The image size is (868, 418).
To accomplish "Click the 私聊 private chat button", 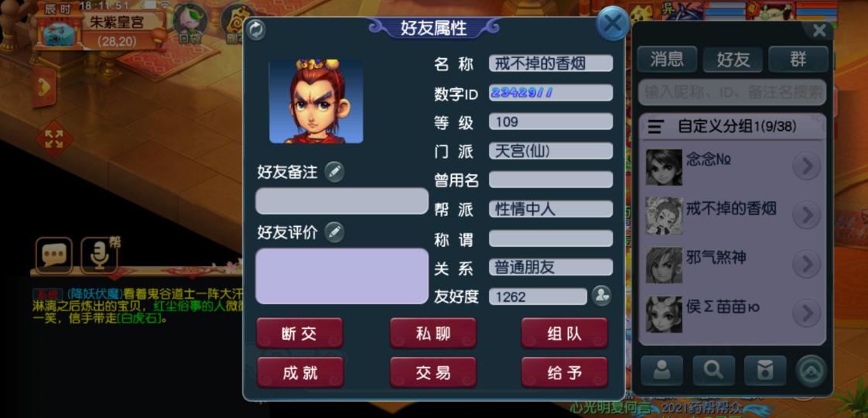I will tap(433, 334).
